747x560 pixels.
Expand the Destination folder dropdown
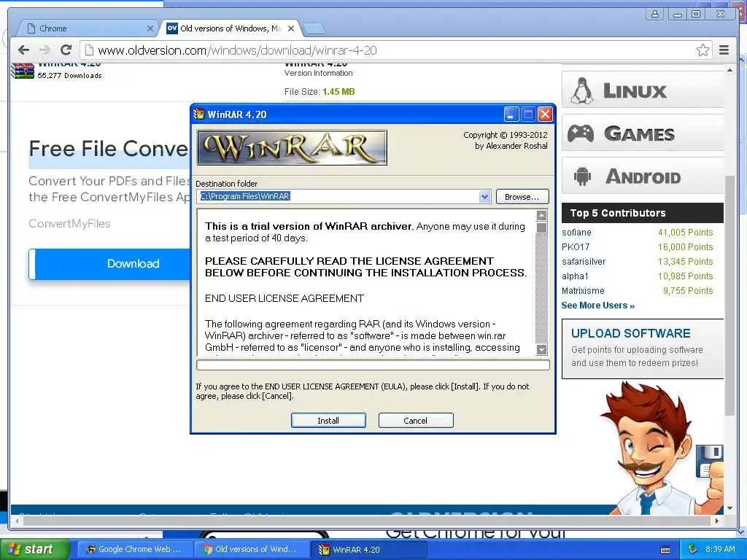485,196
